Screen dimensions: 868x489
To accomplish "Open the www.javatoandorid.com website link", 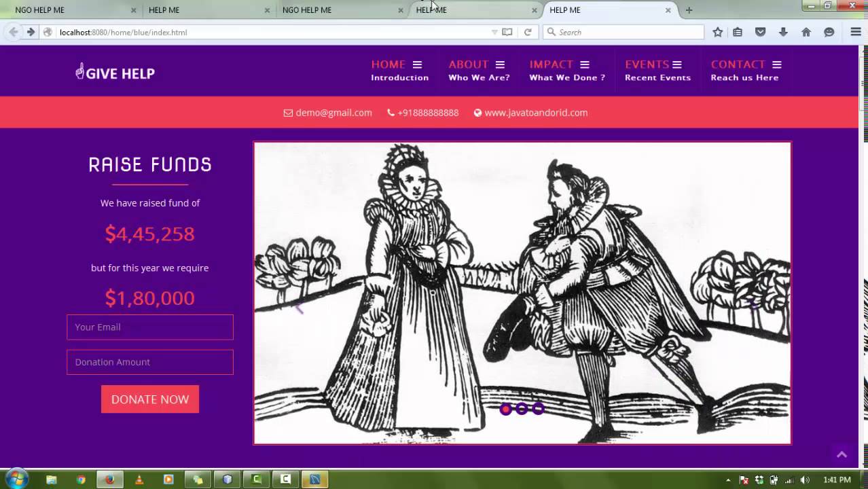I will [x=536, y=113].
